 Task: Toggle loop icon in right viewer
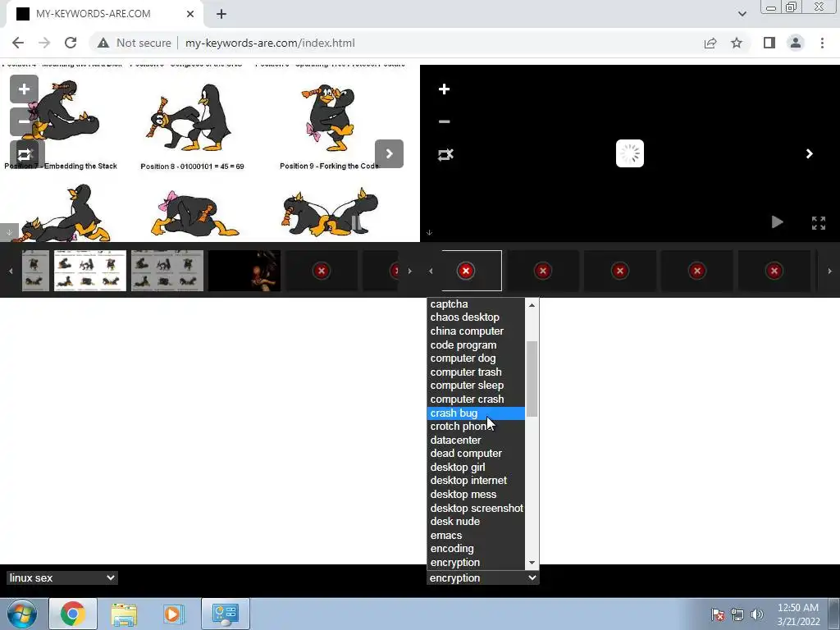point(445,155)
